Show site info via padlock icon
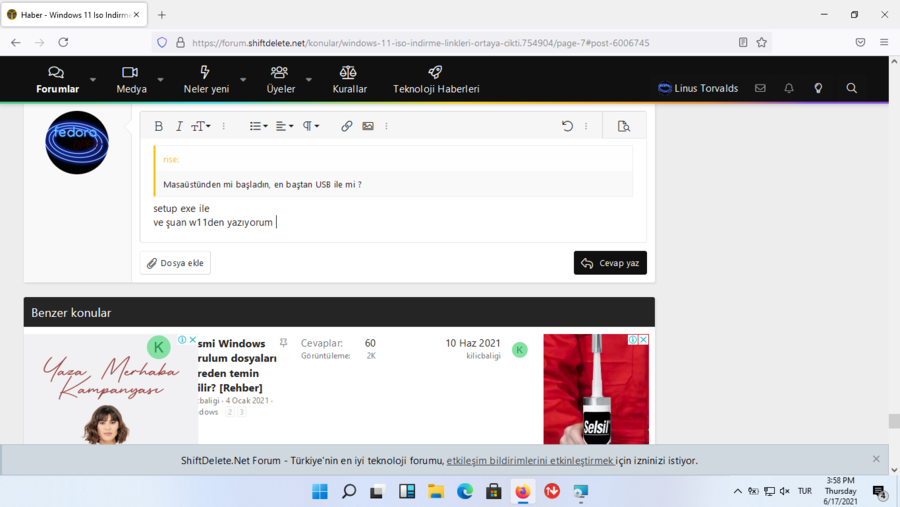This screenshot has height=507, width=900. tap(180, 42)
